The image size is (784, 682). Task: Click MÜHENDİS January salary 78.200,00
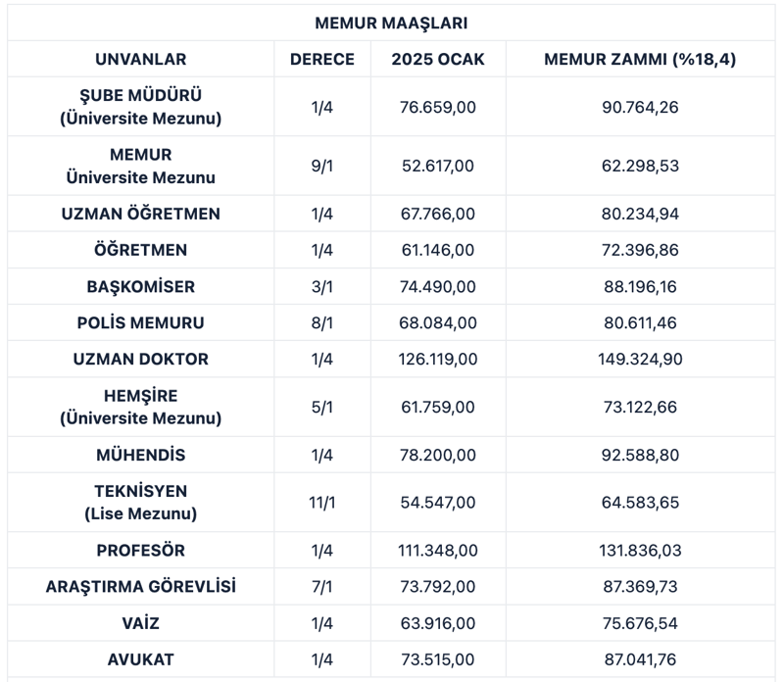[x=438, y=455]
